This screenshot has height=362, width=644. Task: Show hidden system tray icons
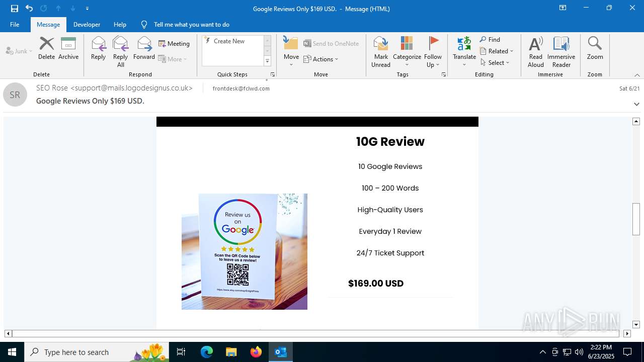tap(542, 352)
